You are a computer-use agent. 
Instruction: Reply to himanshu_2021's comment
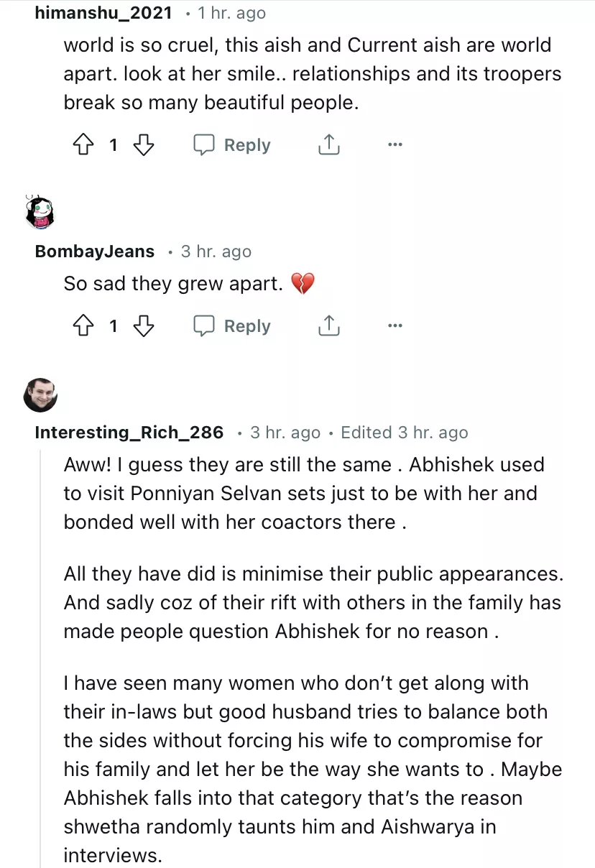click(246, 145)
